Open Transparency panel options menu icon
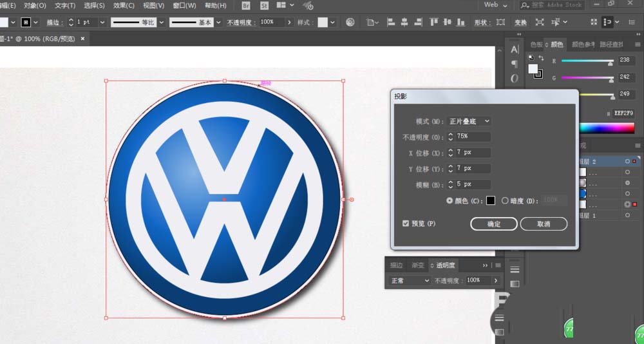The height and width of the screenshot is (344, 644). (498, 265)
